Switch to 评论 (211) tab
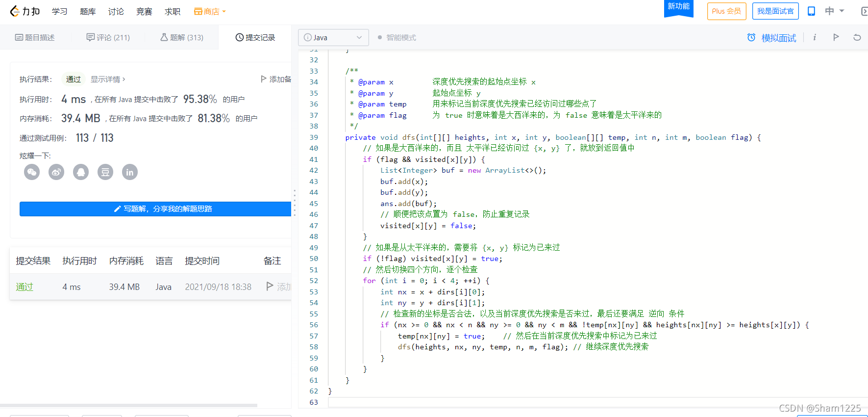Image resolution: width=868 pixels, height=417 pixels. click(x=108, y=37)
